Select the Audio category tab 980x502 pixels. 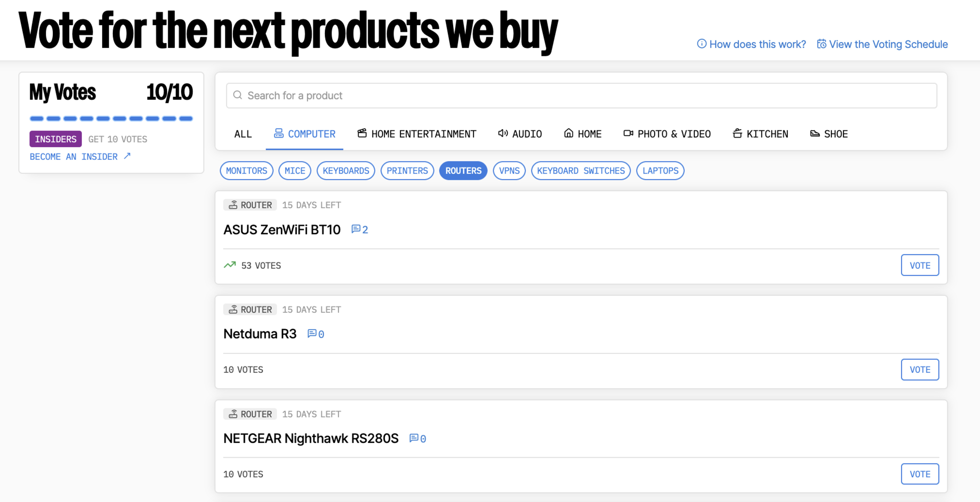(520, 134)
